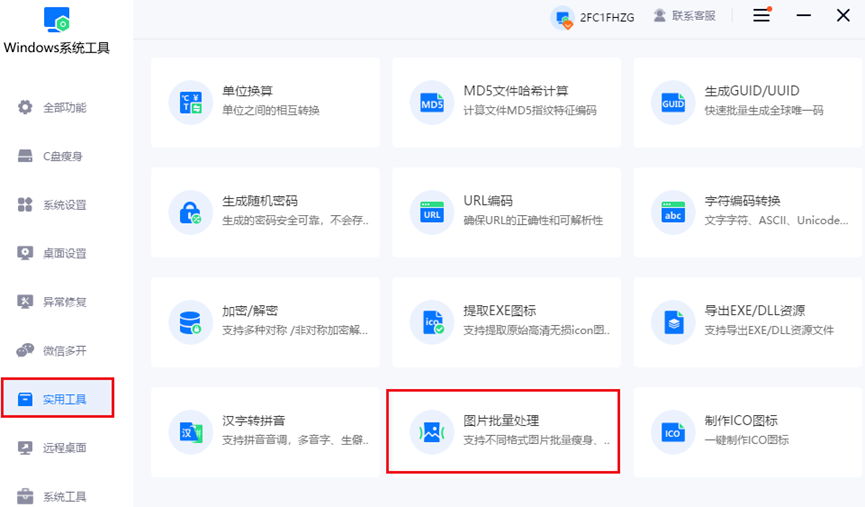Switch to C盘瘦身 section
The image size is (865, 507).
pyautogui.click(x=63, y=156)
